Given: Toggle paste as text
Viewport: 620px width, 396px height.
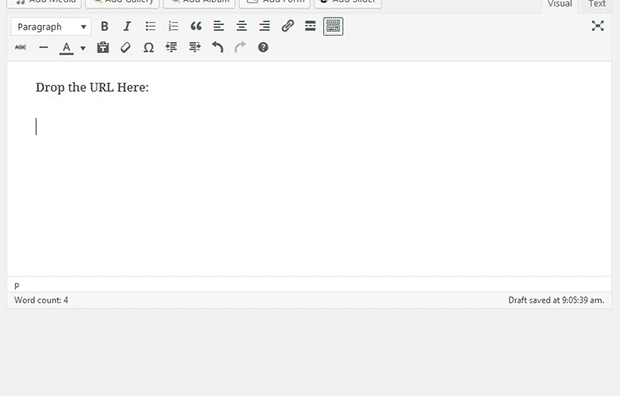Looking at the screenshot, I should (103, 47).
